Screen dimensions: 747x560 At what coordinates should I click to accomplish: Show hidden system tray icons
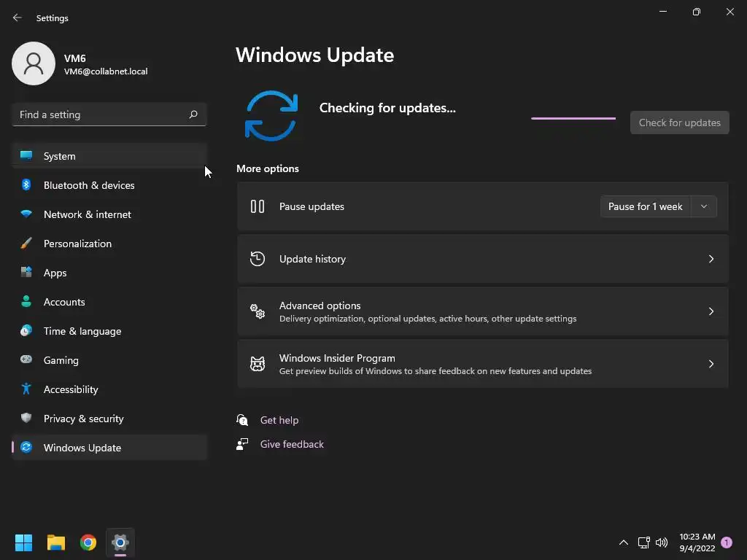coord(623,542)
